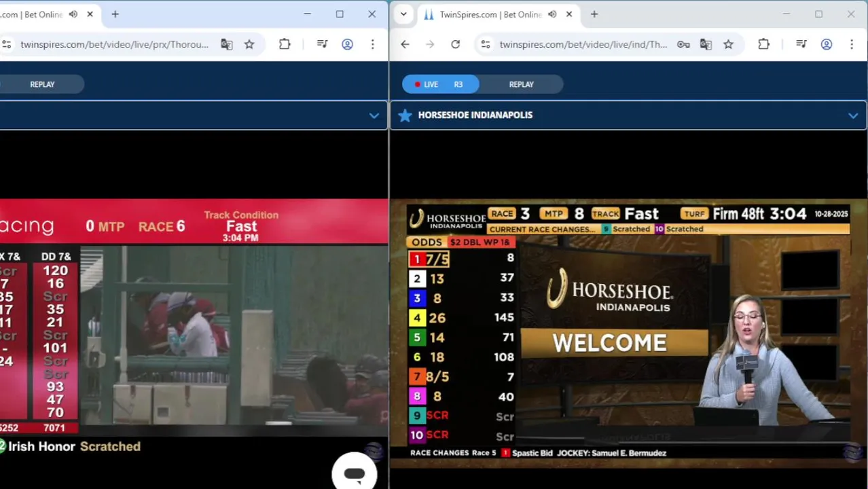
Task: Open a new tab in the left window
Action: coord(115,14)
